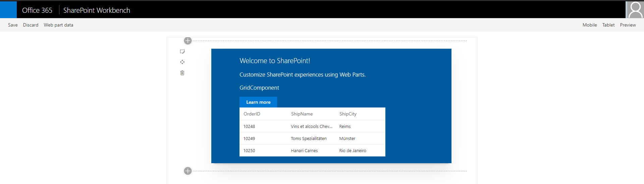
Task: Click the Office 365 link
Action: pos(37,10)
